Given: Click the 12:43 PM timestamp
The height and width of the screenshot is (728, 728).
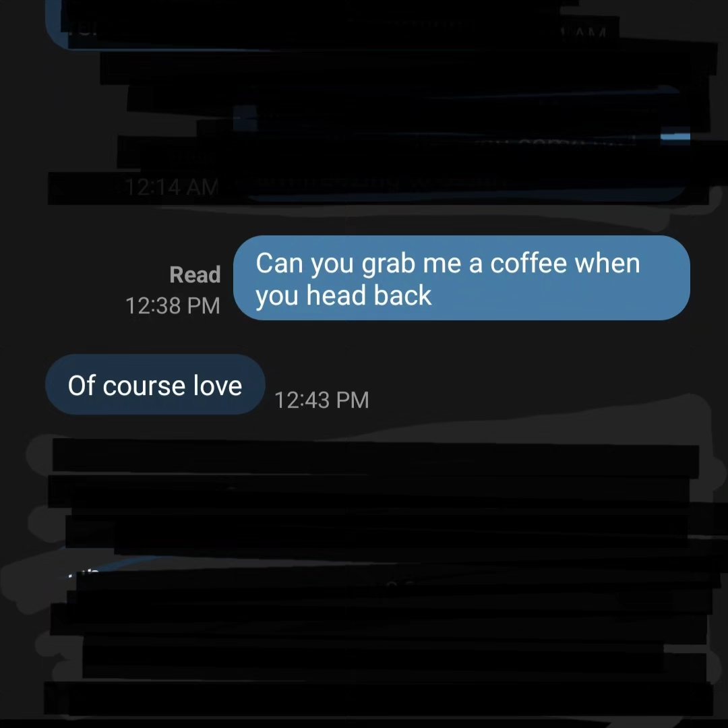Looking at the screenshot, I should [x=322, y=400].
